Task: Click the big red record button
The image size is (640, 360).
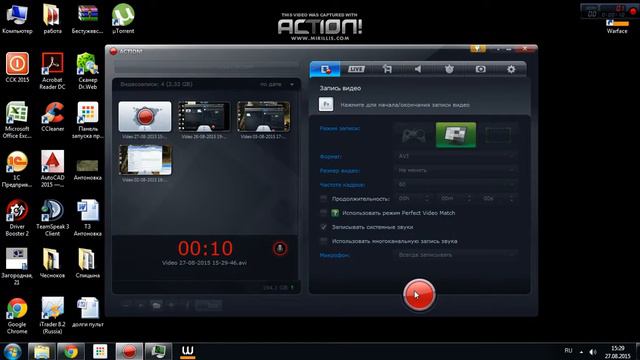Action: pyautogui.click(x=419, y=295)
